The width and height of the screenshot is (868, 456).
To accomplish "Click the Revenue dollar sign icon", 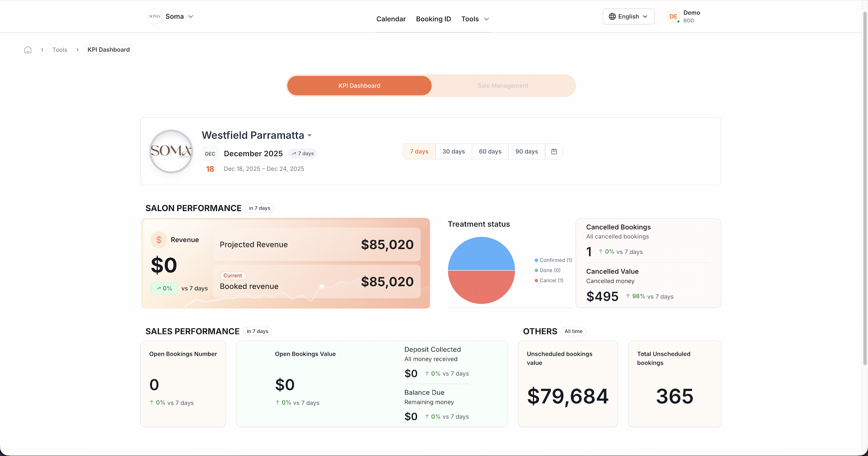I will [159, 240].
